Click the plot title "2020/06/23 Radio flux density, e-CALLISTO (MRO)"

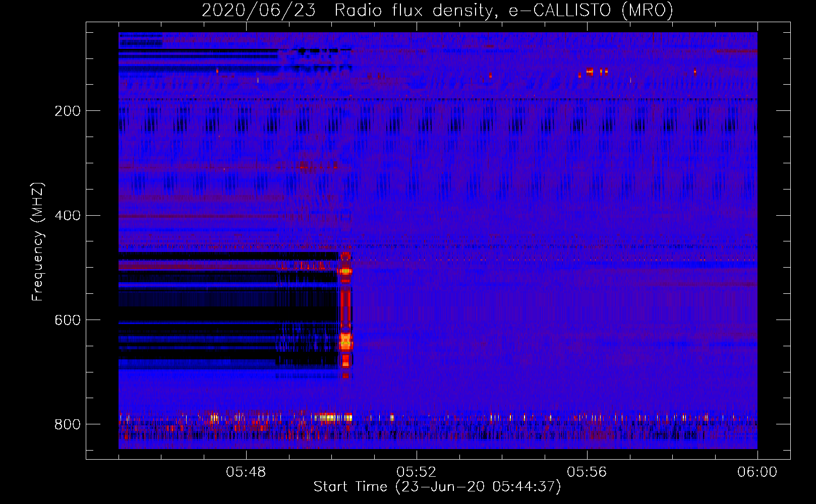[437, 10]
